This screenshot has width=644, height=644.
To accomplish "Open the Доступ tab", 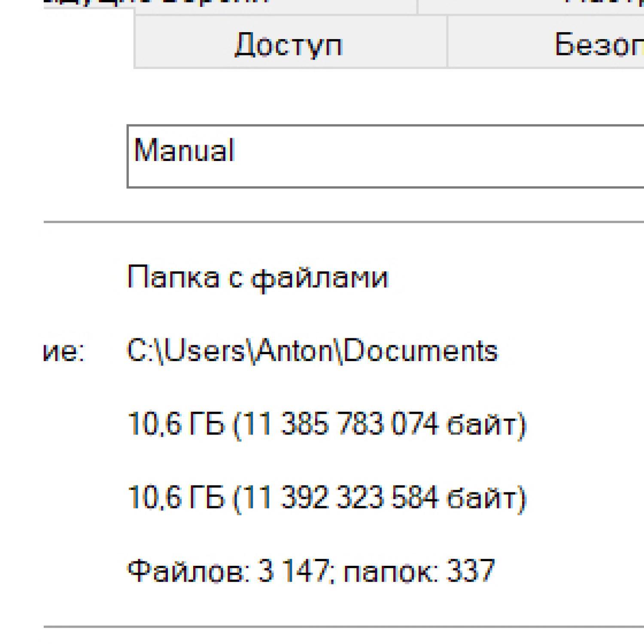I will pos(289,44).
